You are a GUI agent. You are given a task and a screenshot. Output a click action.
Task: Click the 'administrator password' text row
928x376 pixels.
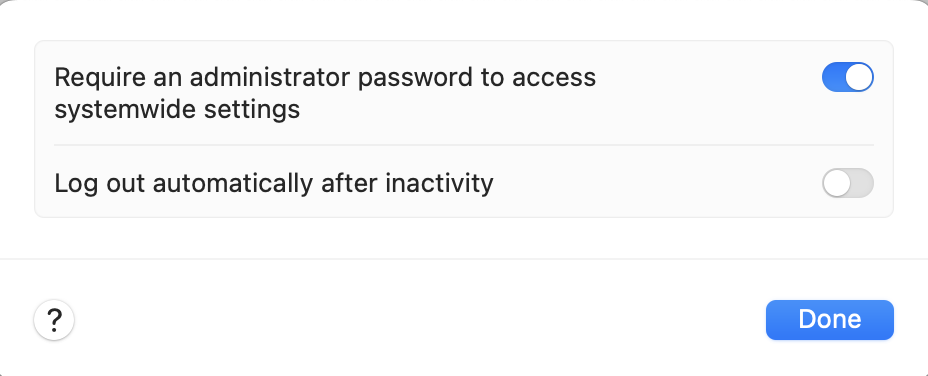point(463,93)
